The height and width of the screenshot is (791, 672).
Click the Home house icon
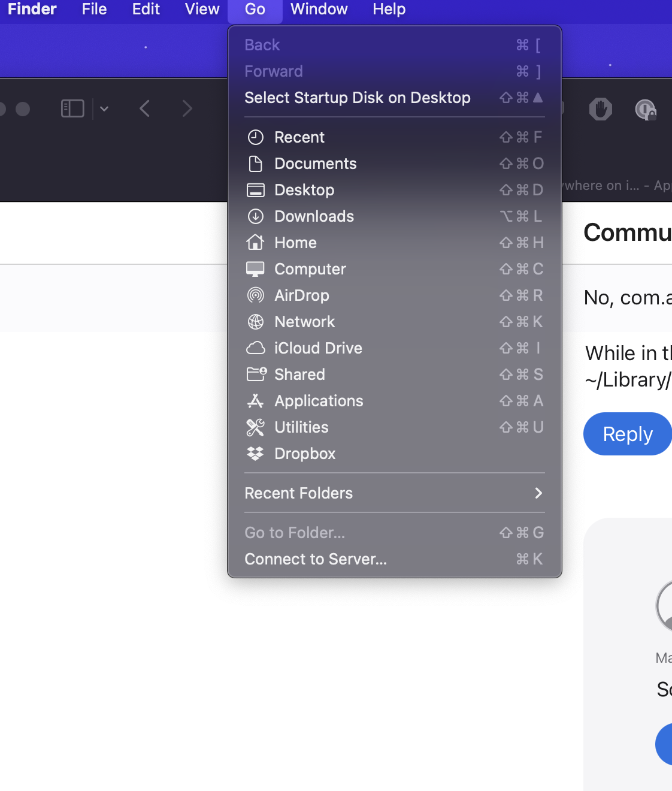256,242
